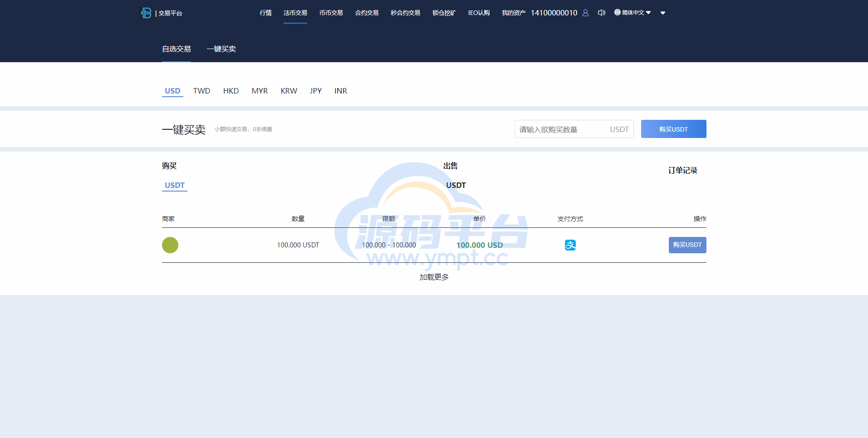Select the HKD currency tab
This screenshot has height=438, width=868.
[231, 91]
